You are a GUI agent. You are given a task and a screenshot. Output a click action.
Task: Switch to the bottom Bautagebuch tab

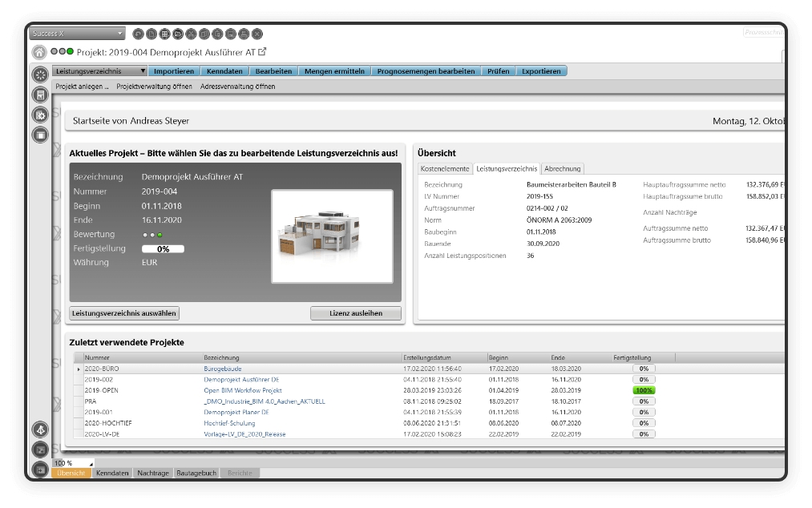pos(196,473)
